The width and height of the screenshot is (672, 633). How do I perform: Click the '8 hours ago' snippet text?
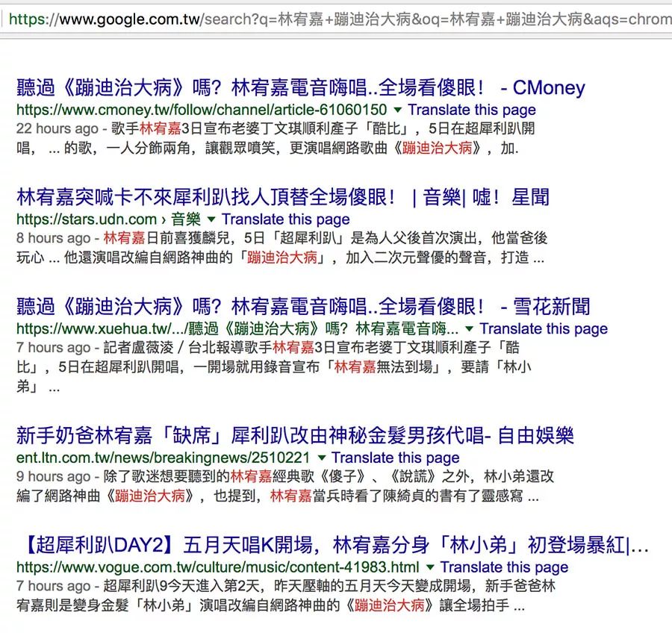(x=54, y=238)
